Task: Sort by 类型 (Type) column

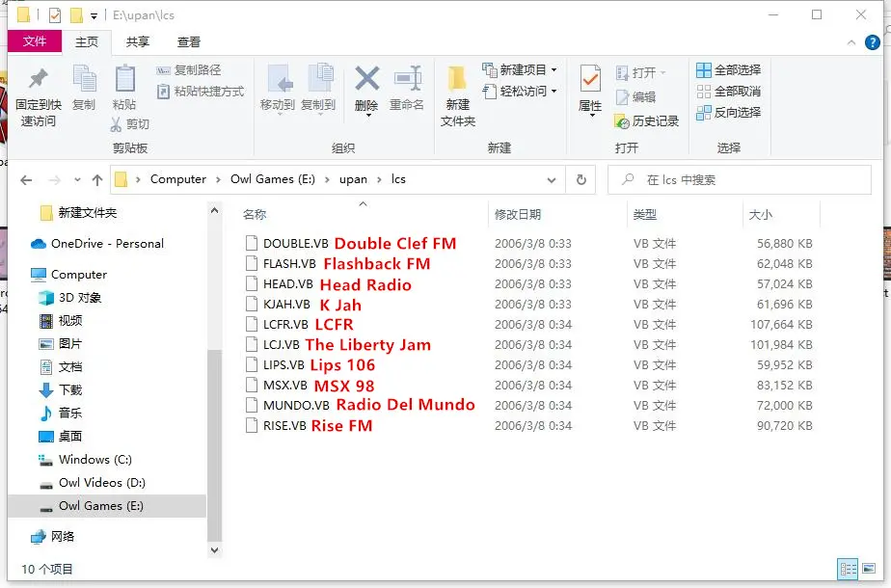Action: point(645,214)
